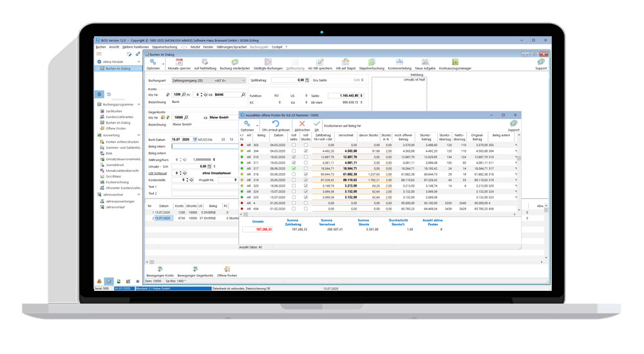Open Jahresauswertungen in the sidebar
Image resolution: width=644 pixels, height=354 pixels.
point(120,201)
